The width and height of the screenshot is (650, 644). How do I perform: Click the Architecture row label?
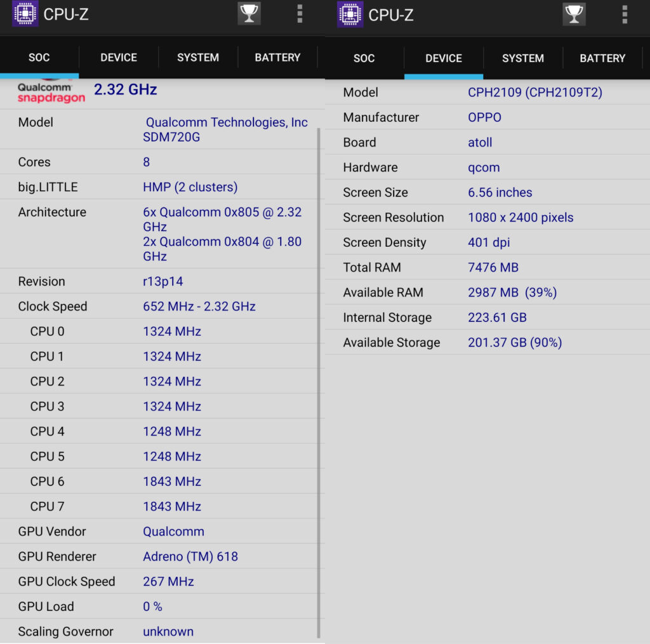pos(52,212)
